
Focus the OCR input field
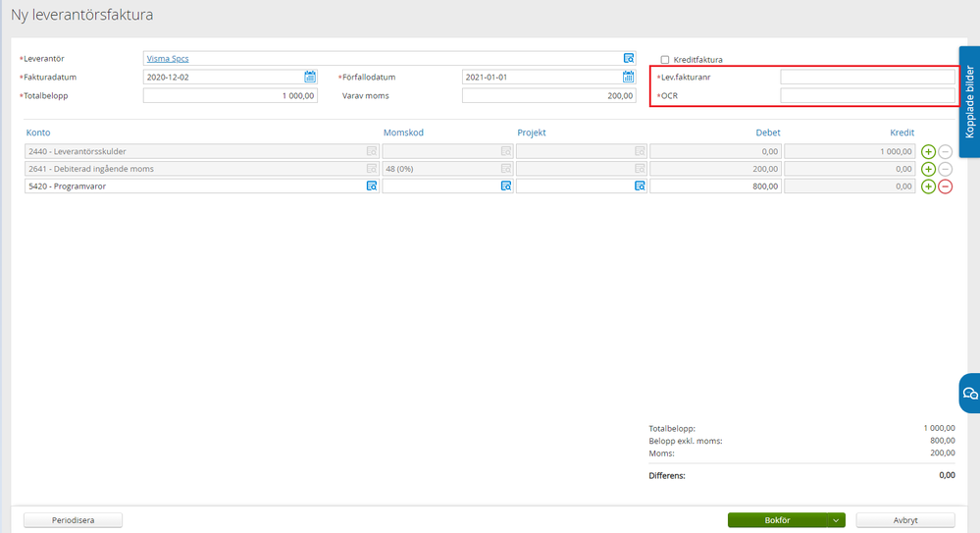867,95
